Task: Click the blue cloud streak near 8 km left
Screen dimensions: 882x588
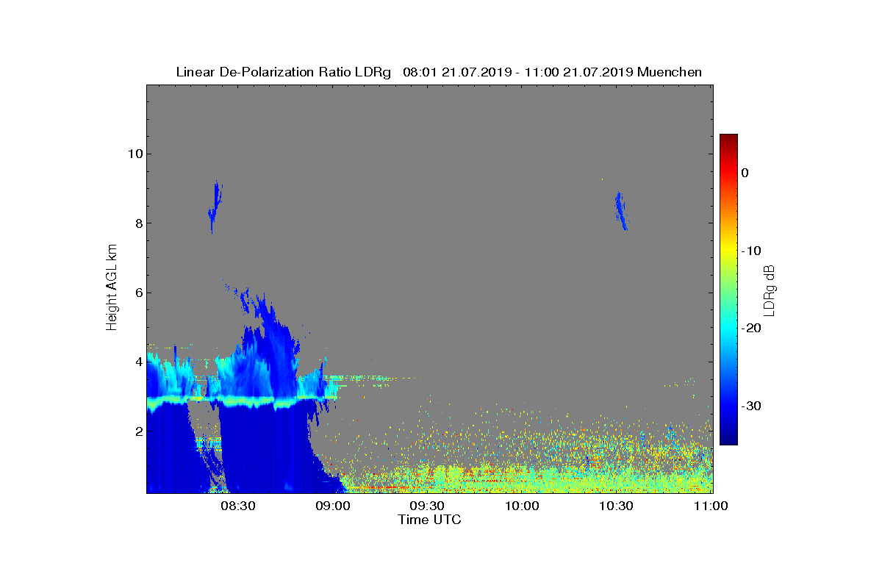Action: [215, 207]
